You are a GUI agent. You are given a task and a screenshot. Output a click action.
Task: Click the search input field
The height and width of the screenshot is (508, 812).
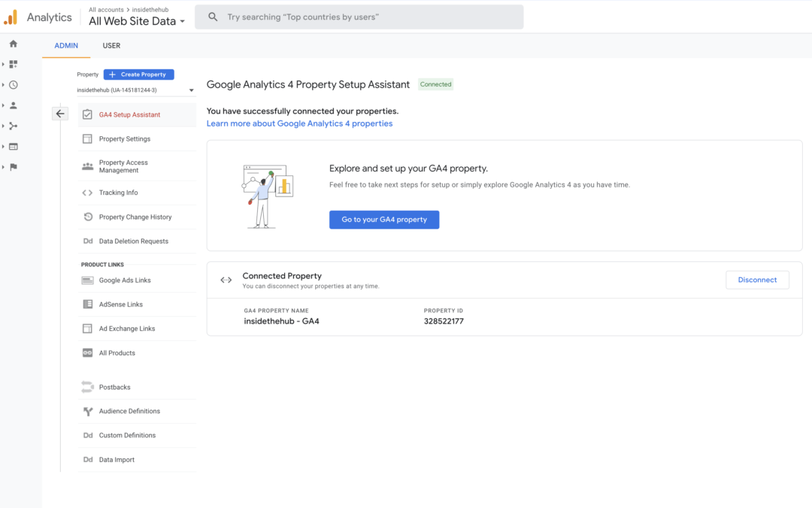[359, 17]
